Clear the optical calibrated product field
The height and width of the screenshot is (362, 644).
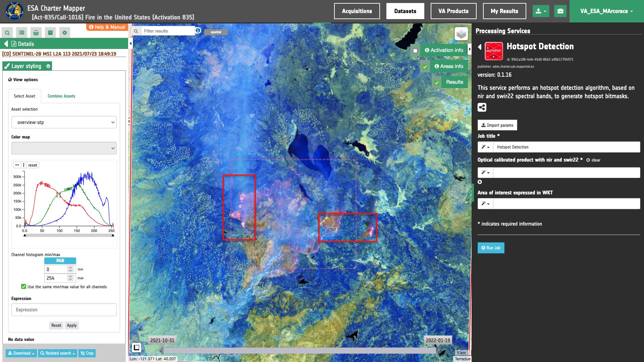pyautogui.click(x=593, y=160)
